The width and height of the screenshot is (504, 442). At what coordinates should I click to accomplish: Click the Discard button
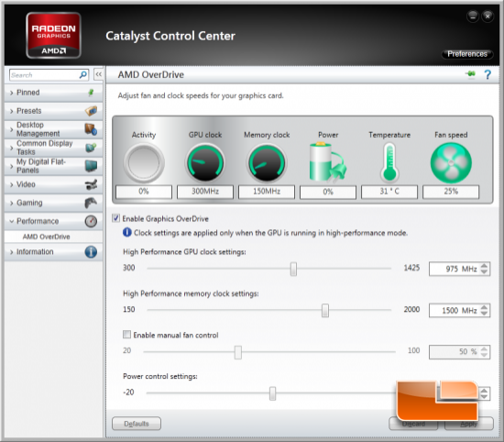[413, 424]
